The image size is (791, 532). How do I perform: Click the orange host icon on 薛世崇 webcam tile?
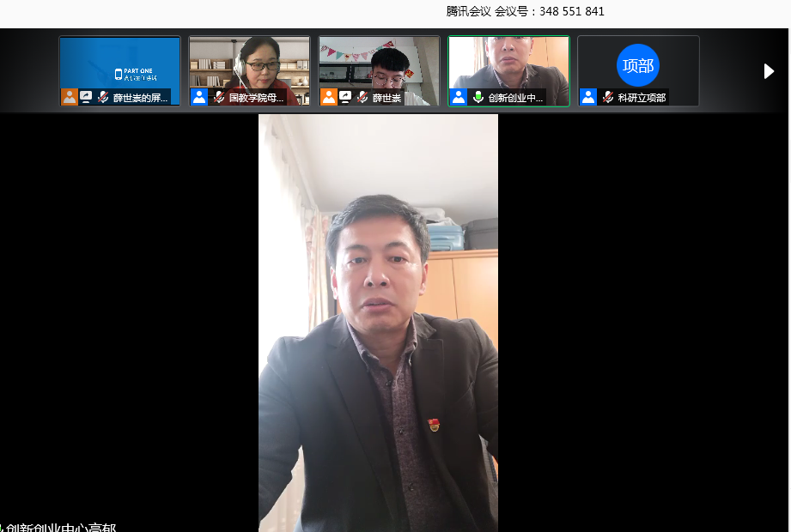coord(329,97)
